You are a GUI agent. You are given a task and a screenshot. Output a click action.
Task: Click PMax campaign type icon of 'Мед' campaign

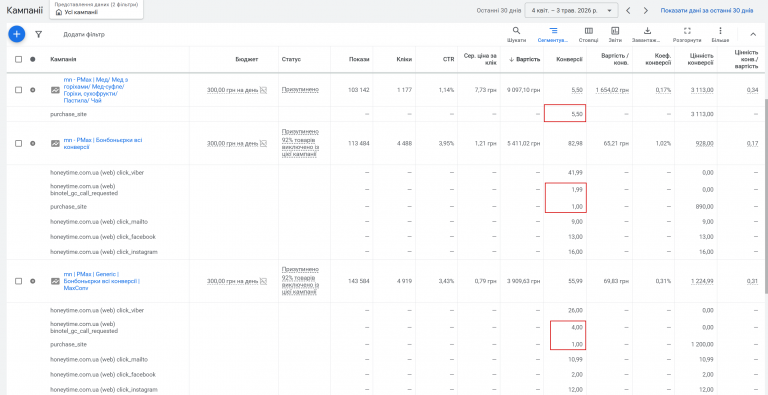[55, 90]
